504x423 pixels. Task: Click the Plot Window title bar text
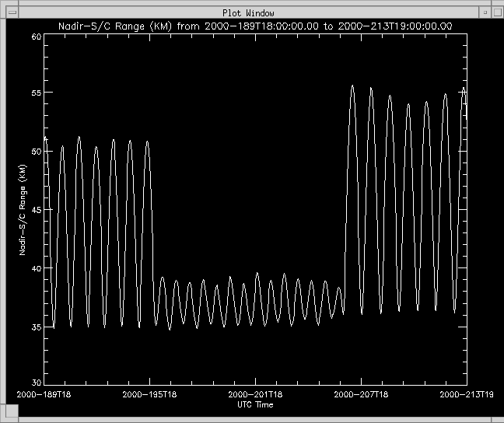(249, 12)
